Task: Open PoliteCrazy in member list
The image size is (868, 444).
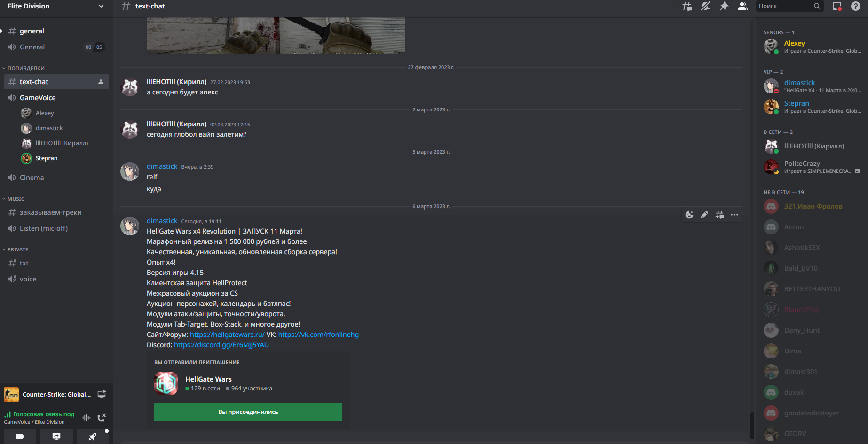Action: tap(812, 166)
